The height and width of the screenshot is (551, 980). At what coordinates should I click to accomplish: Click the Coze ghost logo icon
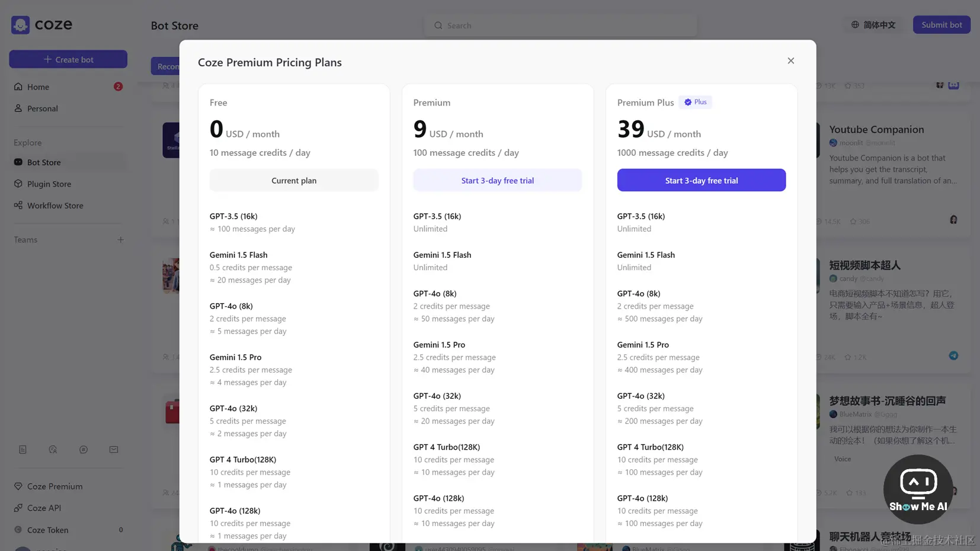(20, 25)
